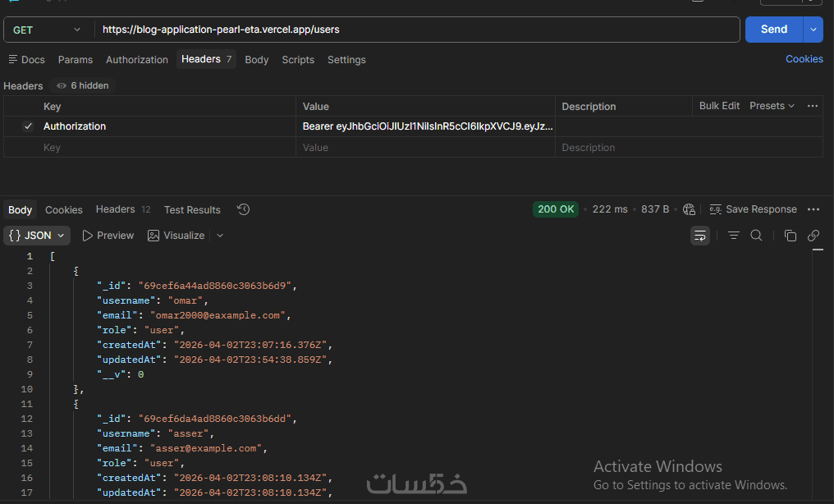Open response more options ellipsis

pos(813,209)
